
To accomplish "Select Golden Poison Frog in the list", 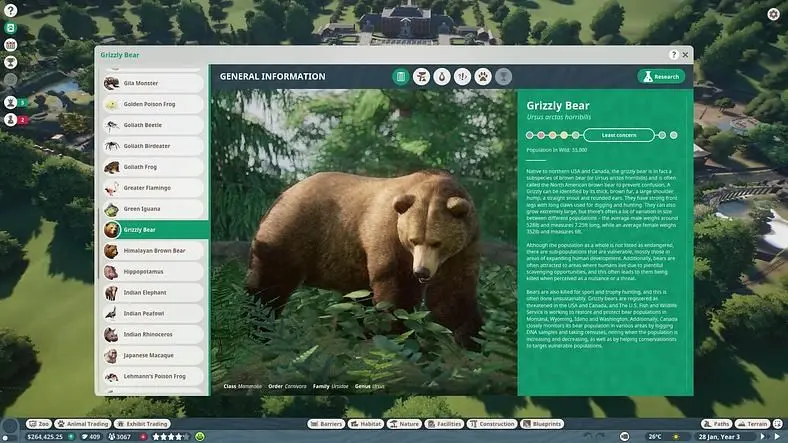I will [153, 104].
